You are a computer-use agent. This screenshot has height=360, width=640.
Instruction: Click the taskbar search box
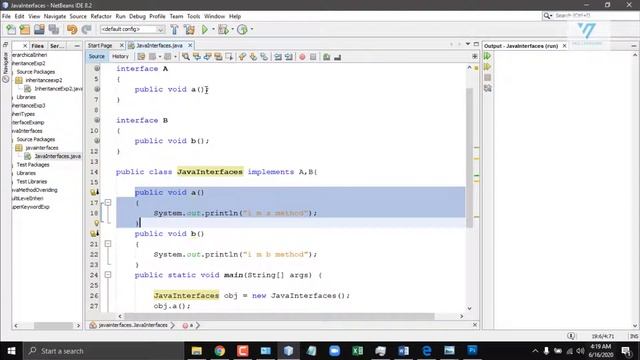(104, 351)
